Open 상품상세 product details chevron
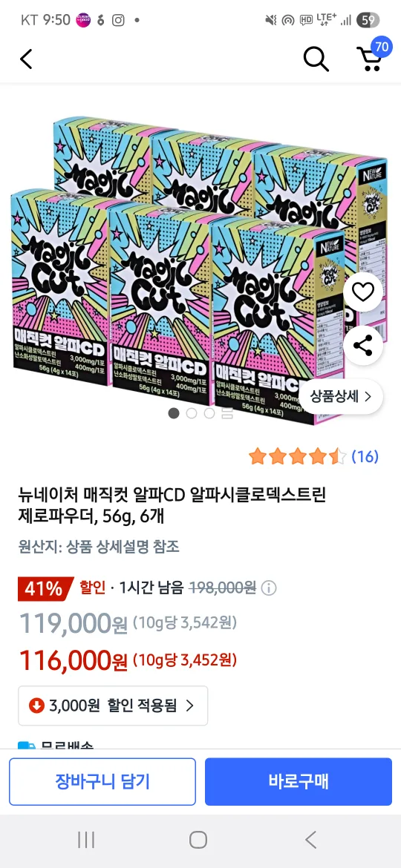Viewport: 401px width, 868px height. click(341, 396)
